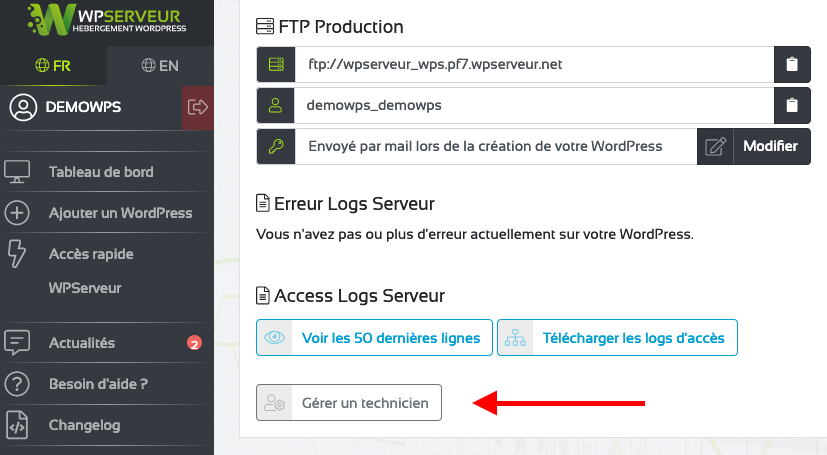The height and width of the screenshot is (455, 827).
Task: Click the plus icon for Ajouter un WordPress
Action: (17, 213)
